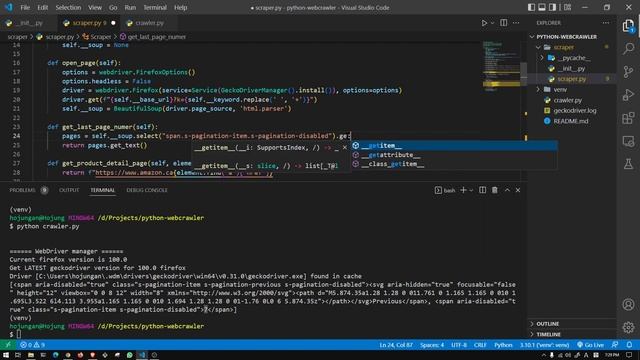This screenshot has height=360, width=640.
Task: Open the Run dropdown arrow
Action: (492, 23)
